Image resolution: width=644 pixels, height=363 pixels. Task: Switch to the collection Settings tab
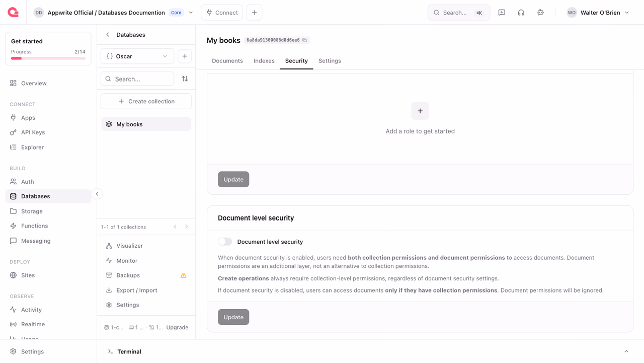pyautogui.click(x=330, y=61)
